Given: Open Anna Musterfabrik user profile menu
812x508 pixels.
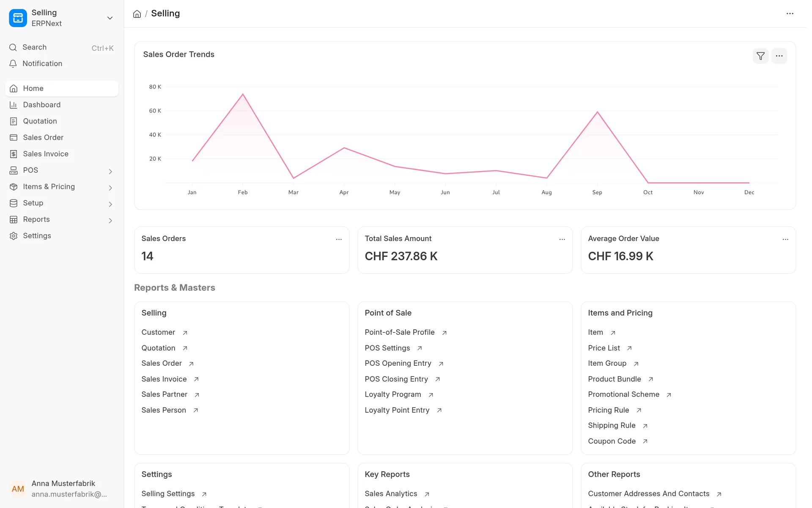Looking at the screenshot, I should 62,489.
